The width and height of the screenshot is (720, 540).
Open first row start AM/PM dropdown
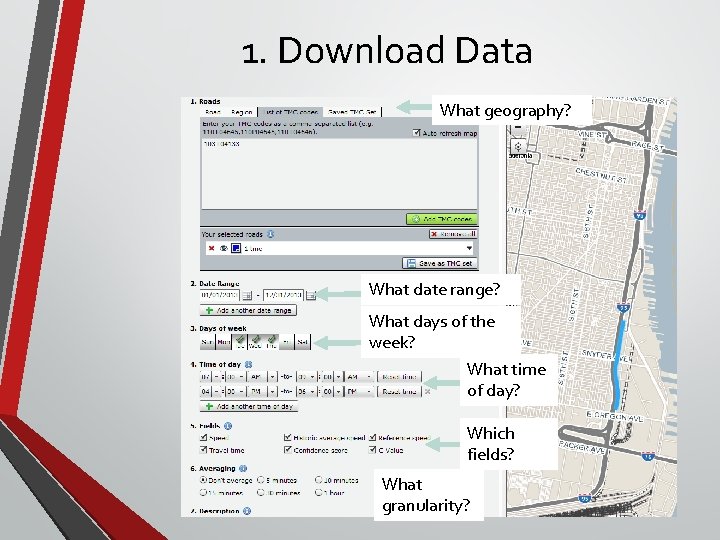(262, 377)
